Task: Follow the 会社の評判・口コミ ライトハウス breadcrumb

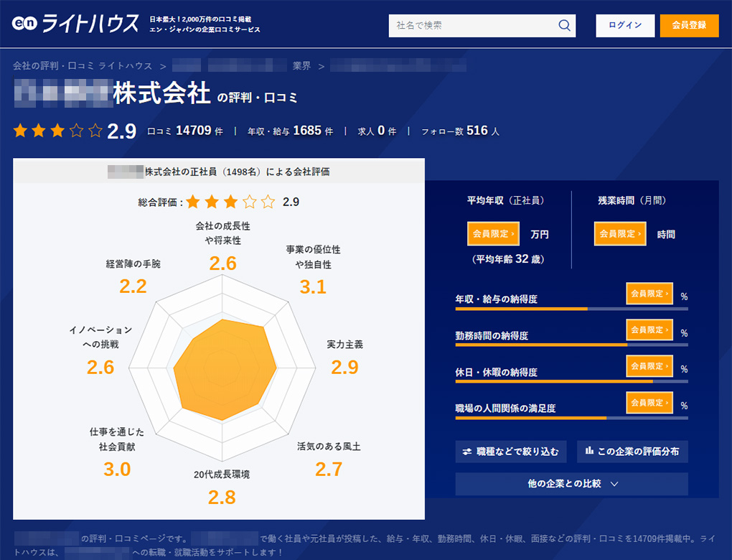Action: [83, 66]
